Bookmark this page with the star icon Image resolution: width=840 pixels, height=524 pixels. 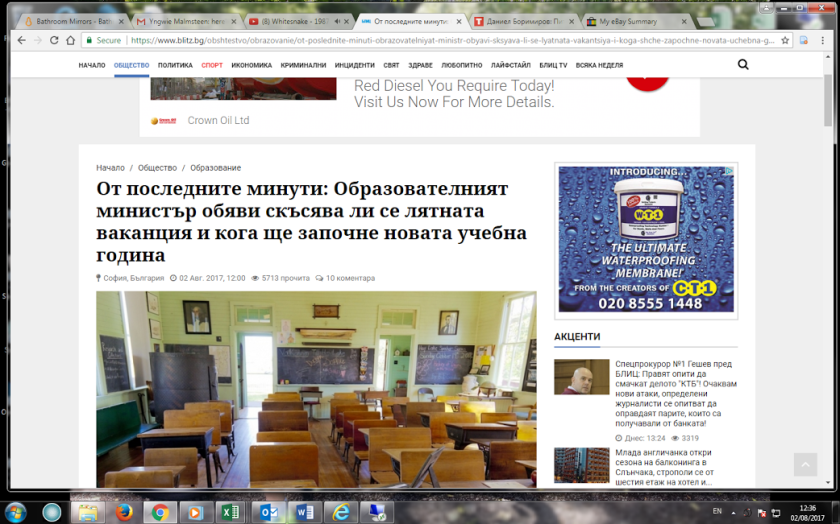786,41
